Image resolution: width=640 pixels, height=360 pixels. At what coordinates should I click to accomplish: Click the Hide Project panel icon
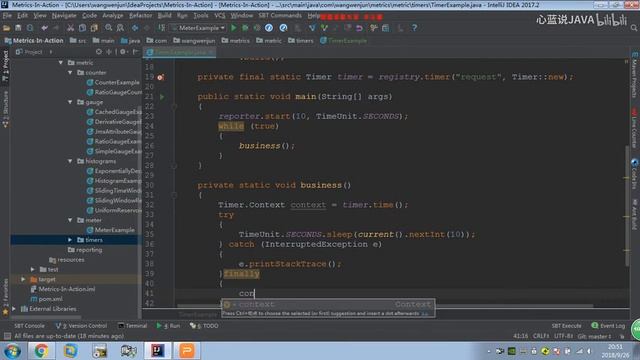coord(136,52)
